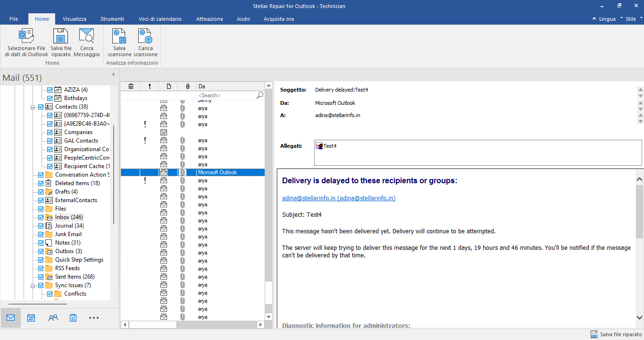Click Selezionare File di dati di Outlook icon
Screen dimensions: 644x340
(x=26, y=37)
